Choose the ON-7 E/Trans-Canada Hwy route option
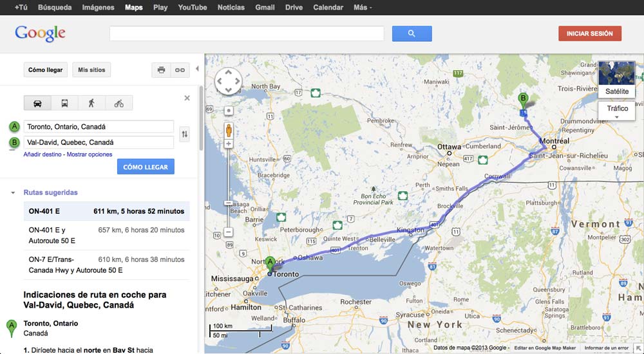Image resolution: width=644 pixels, height=354 pixels. click(107, 265)
